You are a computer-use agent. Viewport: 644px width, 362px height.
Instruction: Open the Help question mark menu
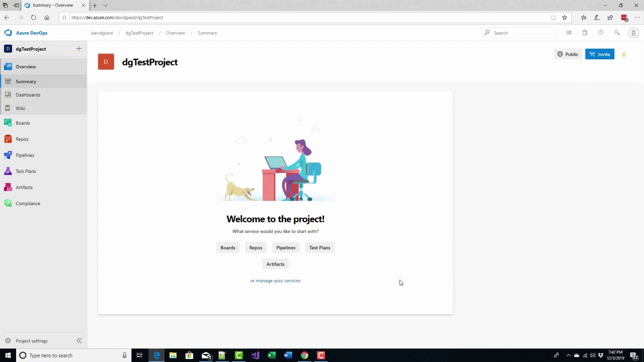601,33
